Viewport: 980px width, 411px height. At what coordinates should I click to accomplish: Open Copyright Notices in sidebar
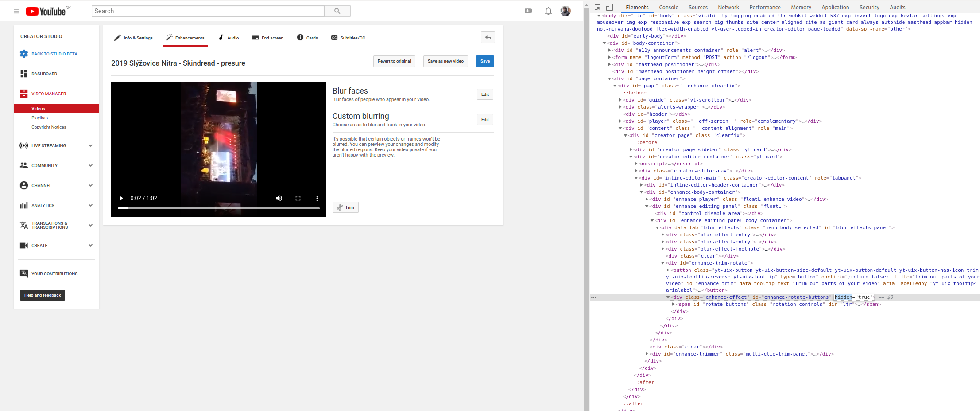(49, 127)
